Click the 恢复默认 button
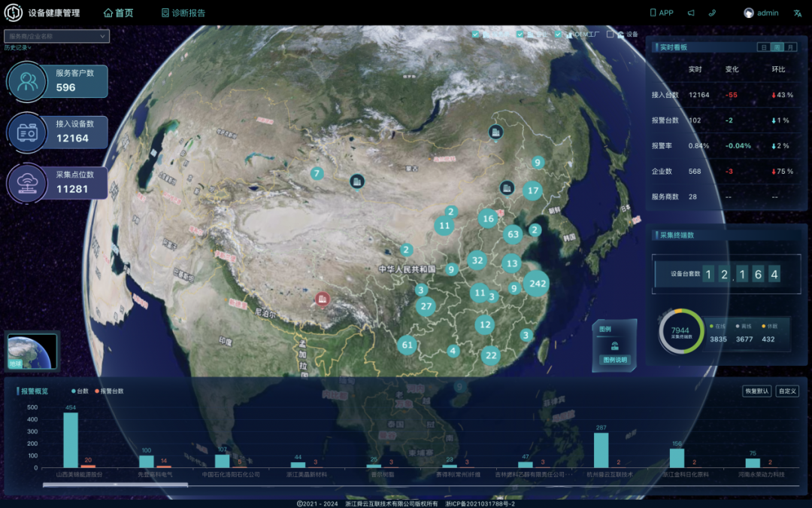The width and height of the screenshot is (812, 508). 756,391
